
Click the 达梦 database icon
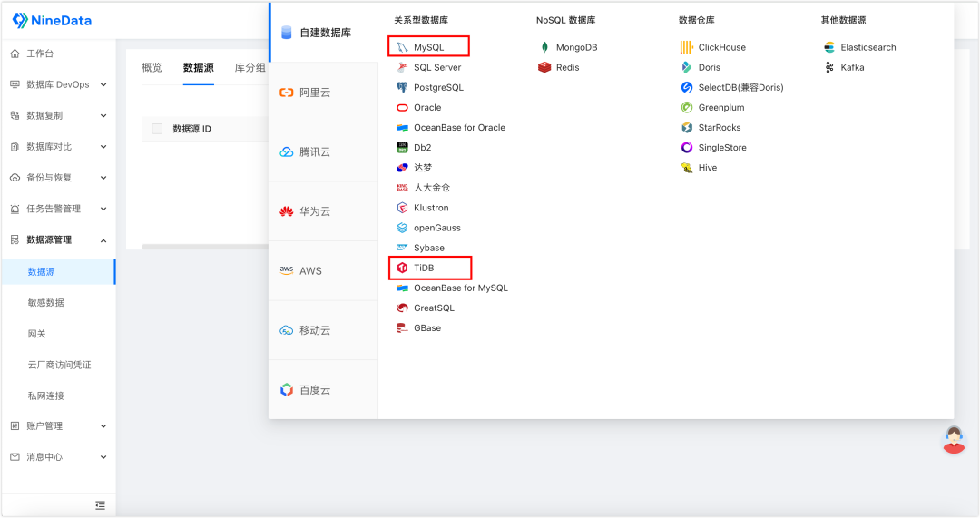(x=403, y=168)
